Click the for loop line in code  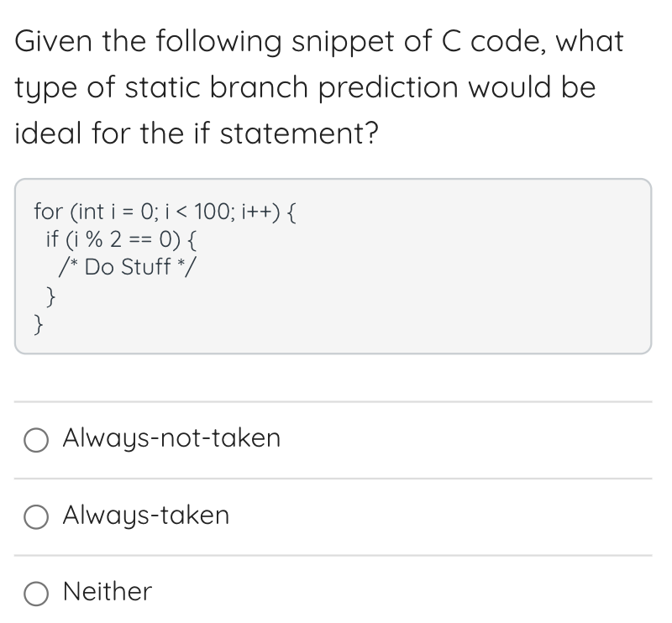point(165,212)
